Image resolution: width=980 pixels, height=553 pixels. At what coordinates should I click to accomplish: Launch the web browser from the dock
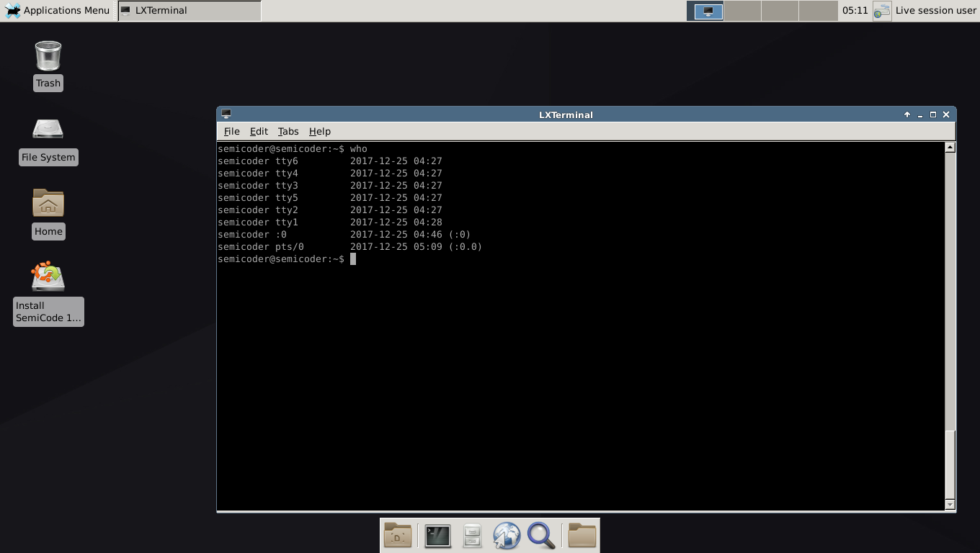tap(507, 535)
